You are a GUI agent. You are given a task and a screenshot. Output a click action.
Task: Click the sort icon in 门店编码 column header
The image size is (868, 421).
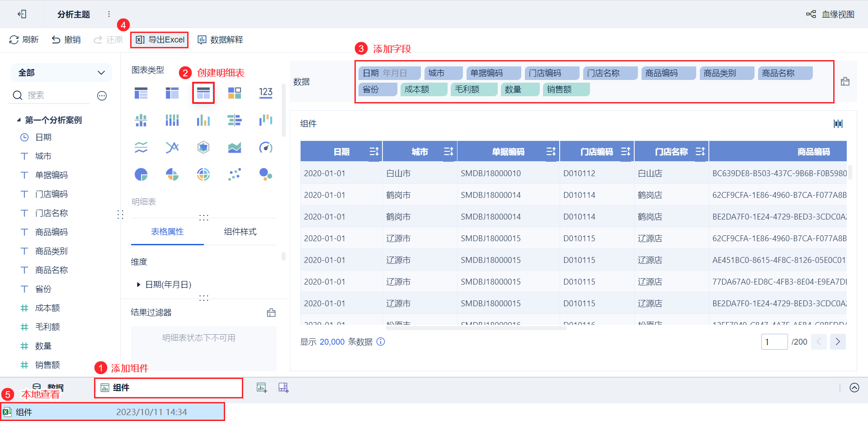tap(626, 152)
